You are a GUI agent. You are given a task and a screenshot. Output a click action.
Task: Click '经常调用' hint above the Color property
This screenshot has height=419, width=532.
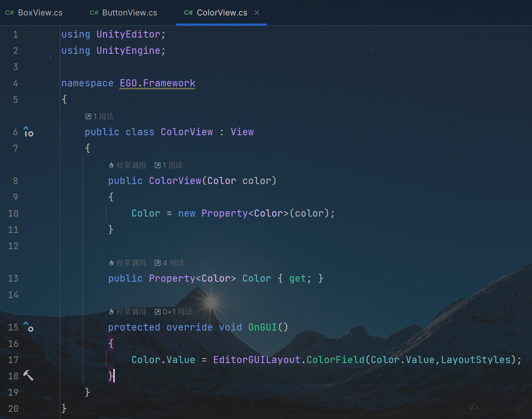128,263
